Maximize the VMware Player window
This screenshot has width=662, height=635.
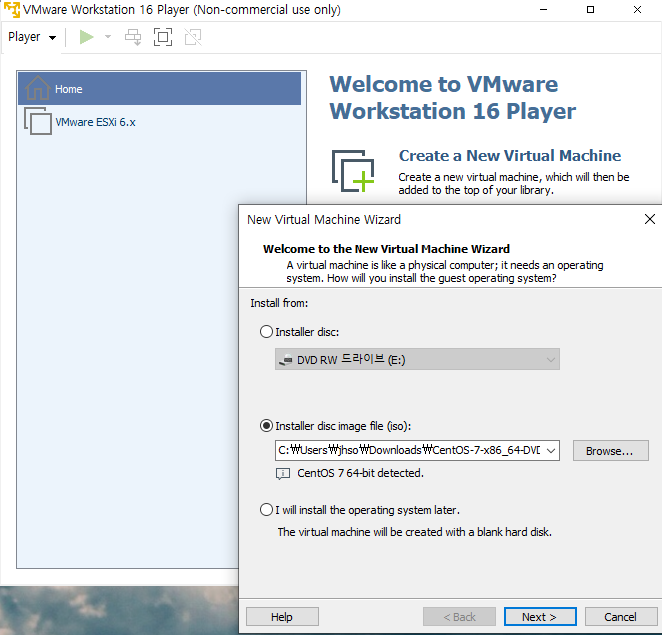click(591, 10)
